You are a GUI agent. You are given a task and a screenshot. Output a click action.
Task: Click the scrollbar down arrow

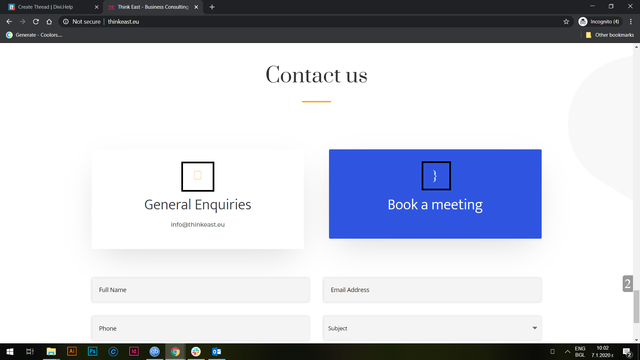636,340
